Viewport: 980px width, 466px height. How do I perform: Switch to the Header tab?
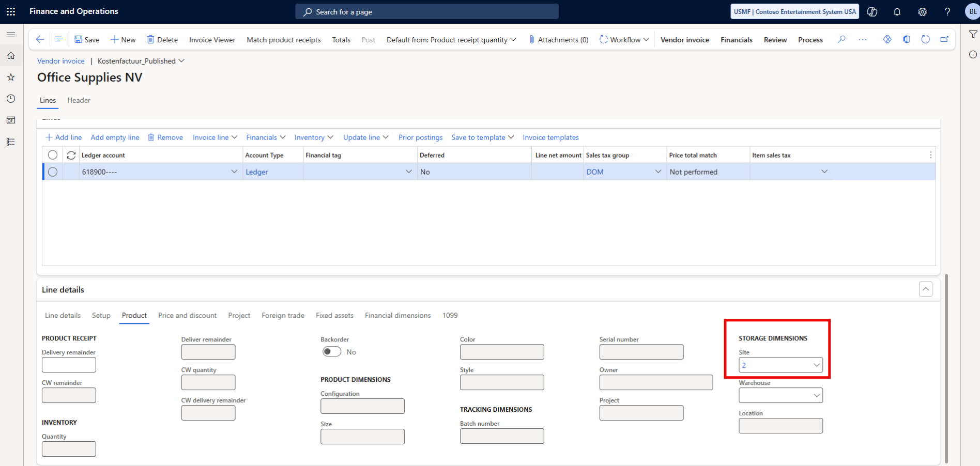pos(79,100)
